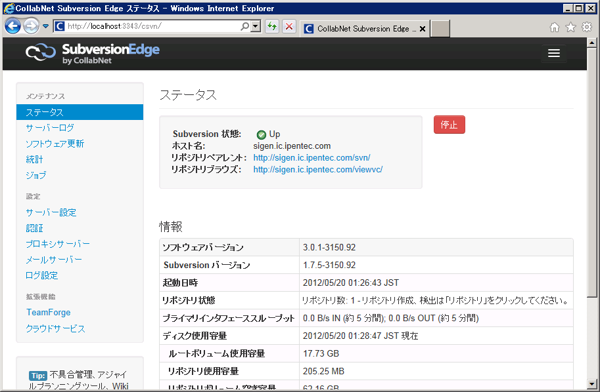Maximize the Internet Explorer window

click(579, 8)
